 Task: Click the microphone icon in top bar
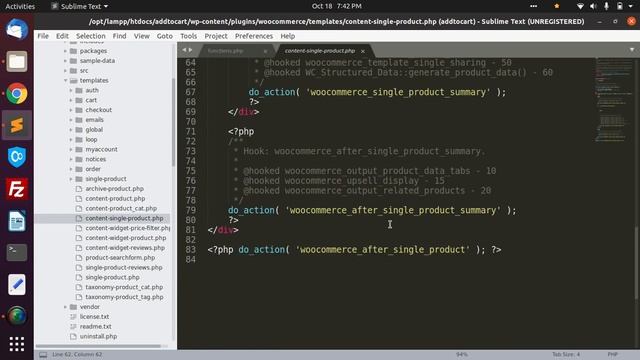[x=607, y=6]
